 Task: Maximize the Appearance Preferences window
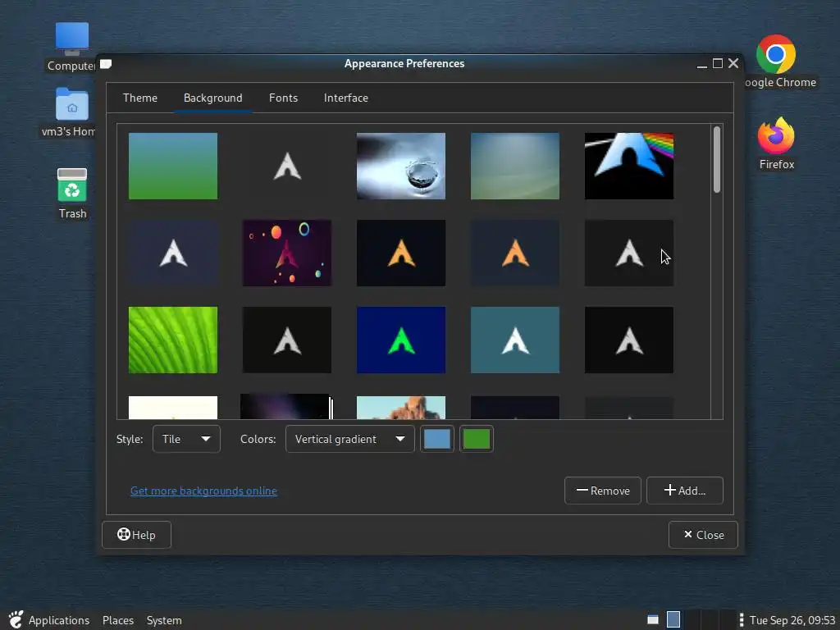point(717,64)
